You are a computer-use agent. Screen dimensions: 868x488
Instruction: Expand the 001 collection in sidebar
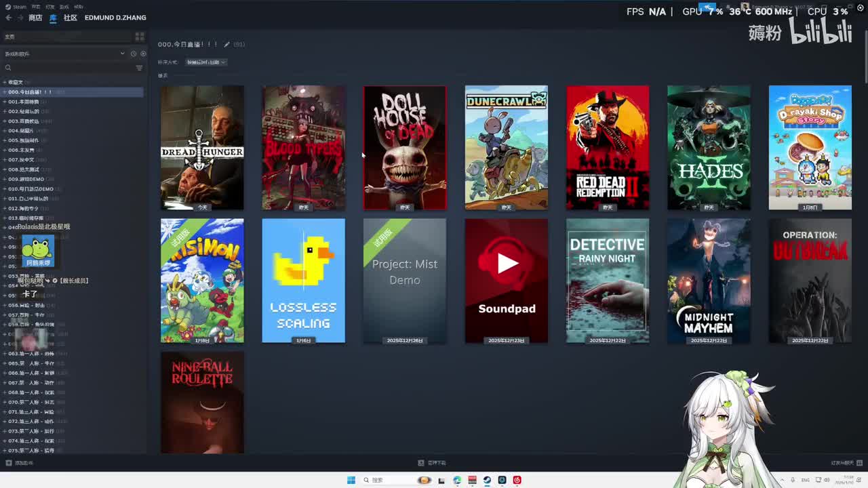pyautogui.click(x=5, y=102)
